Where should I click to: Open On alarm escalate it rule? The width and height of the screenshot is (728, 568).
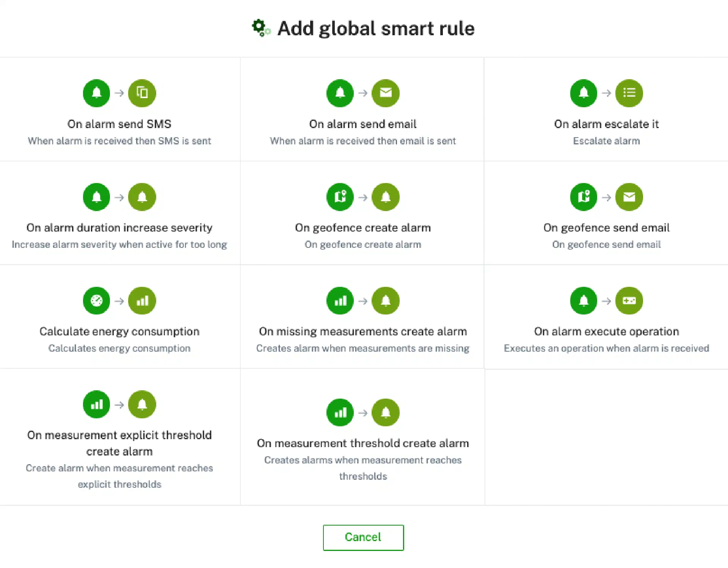pos(606,124)
